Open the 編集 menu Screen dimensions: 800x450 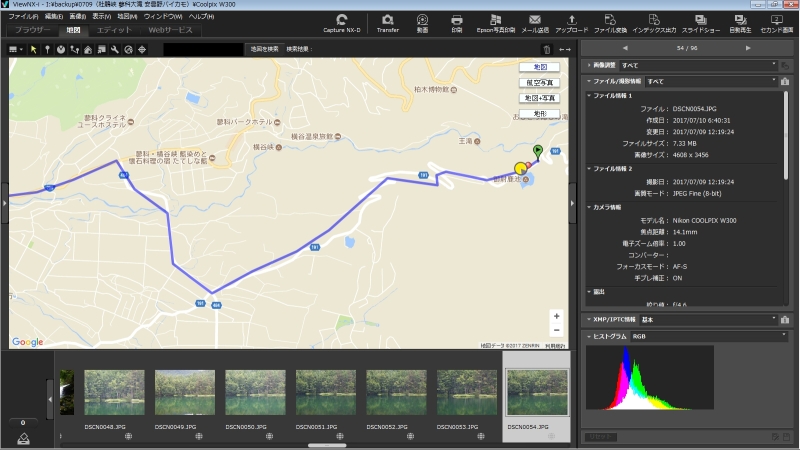pos(54,16)
